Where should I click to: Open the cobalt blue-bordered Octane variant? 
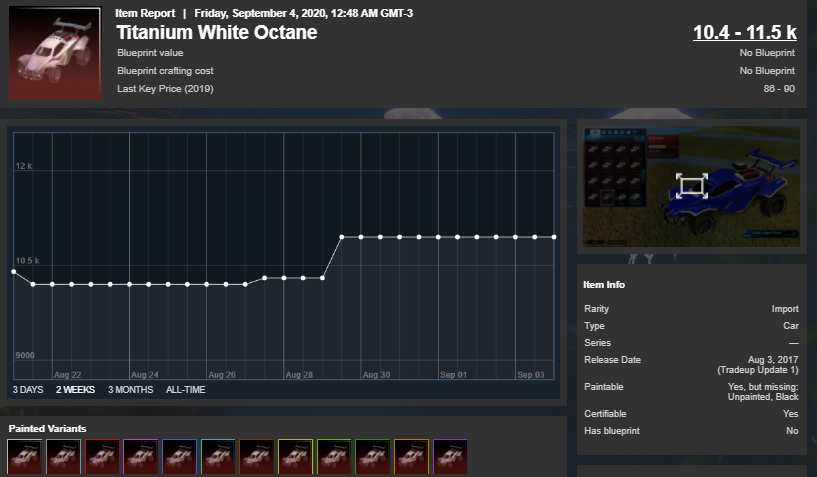[x=179, y=457]
